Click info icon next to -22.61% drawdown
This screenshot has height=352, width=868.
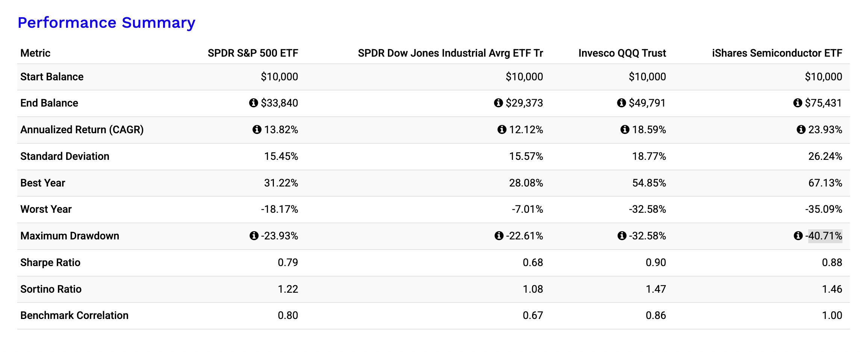(499, 236)
